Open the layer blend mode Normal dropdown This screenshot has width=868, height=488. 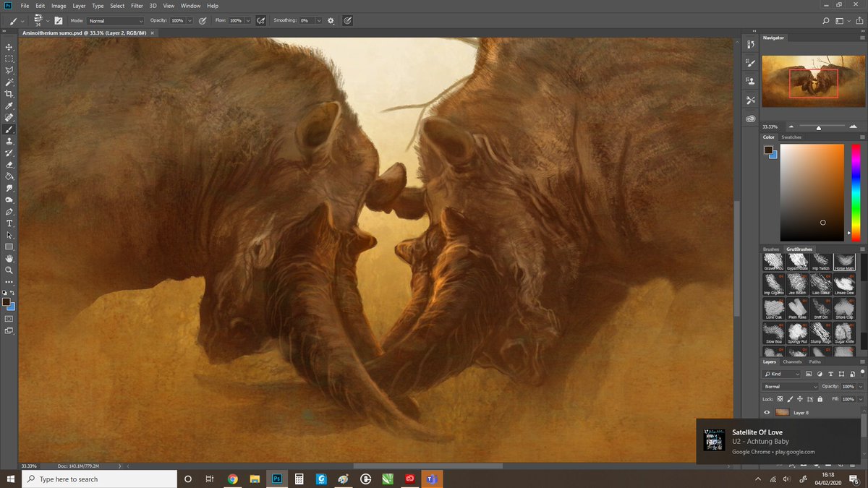coord(791,387)
